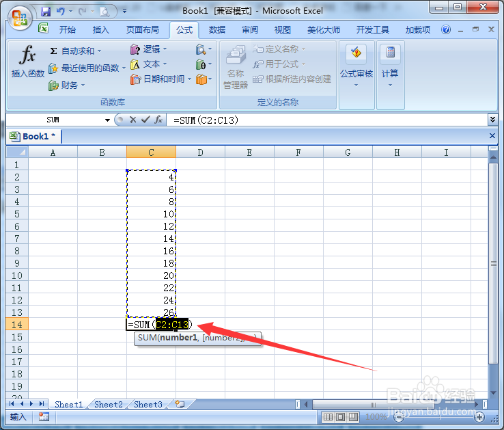This screenshot has width=504, height=430.
Task: Open the View (视图) tab
Action: [x=283, y=30]
